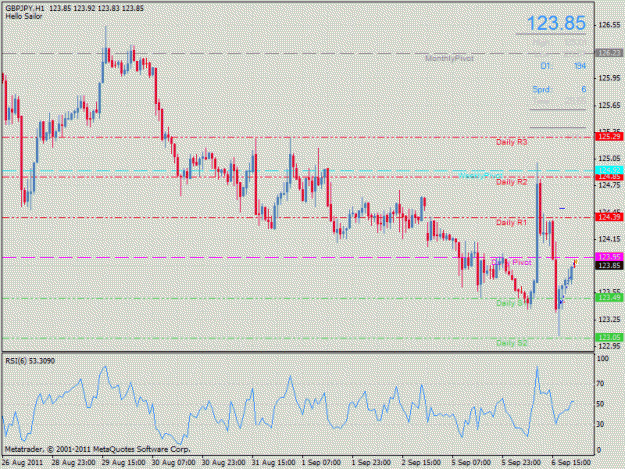Click the 123.25 price scale value

609,320
